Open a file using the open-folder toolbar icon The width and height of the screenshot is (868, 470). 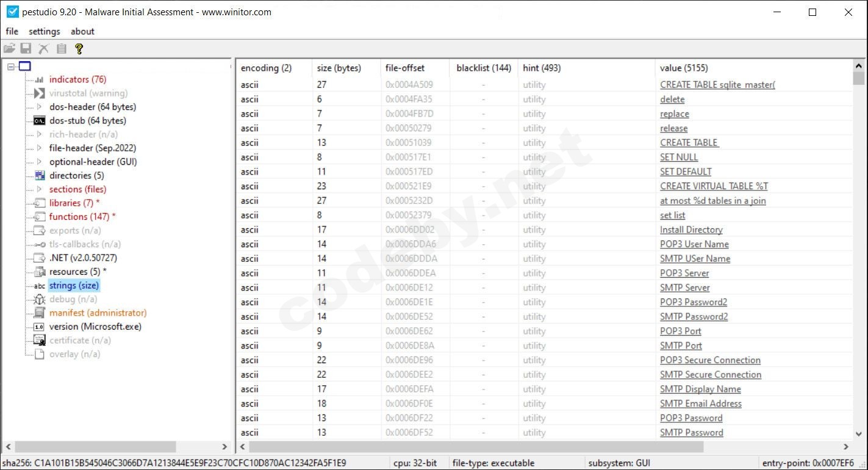(x=10, y=48)
